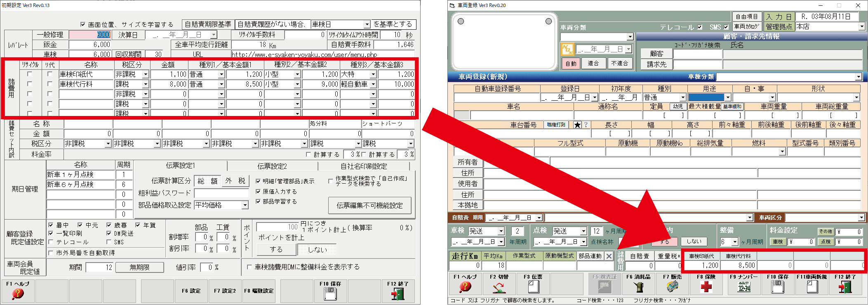Viewport: 868px width, 305px height.
Task: Open the 部品価格取込設定 平均価格 dropdown
Action: pos(245,205)
